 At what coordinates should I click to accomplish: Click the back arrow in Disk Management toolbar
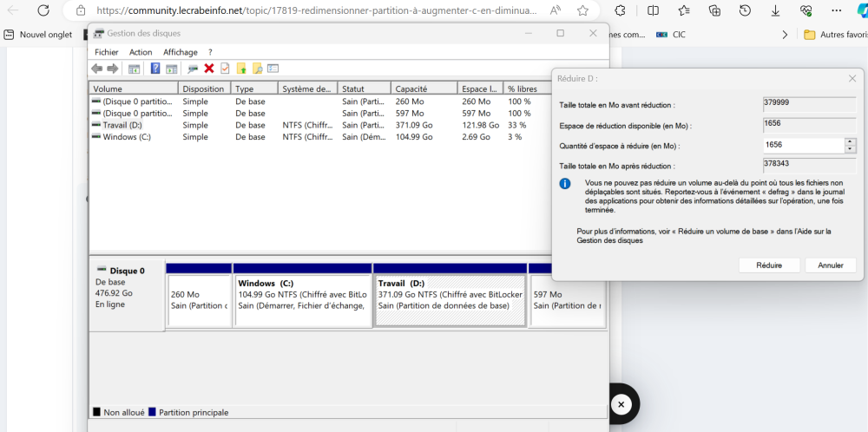(x=97, y=69)
